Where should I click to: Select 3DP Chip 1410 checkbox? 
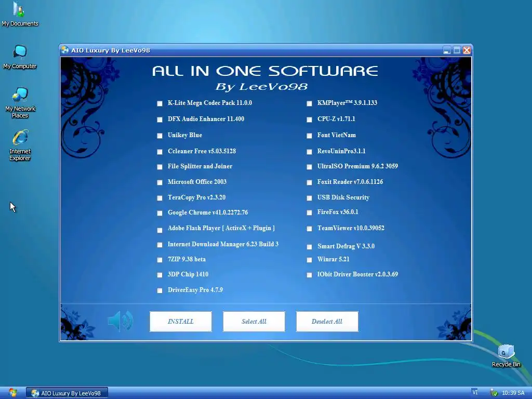(x=159, y=275)
